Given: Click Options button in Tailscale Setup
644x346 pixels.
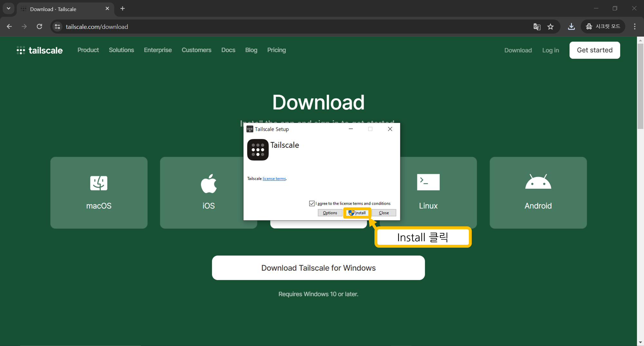Looking at the screenshot, I should (x=330, y=213).
